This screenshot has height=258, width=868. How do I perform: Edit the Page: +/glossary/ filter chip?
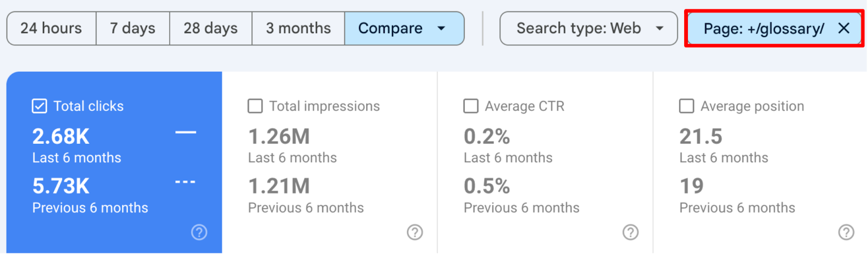click(x=763, y=28)
